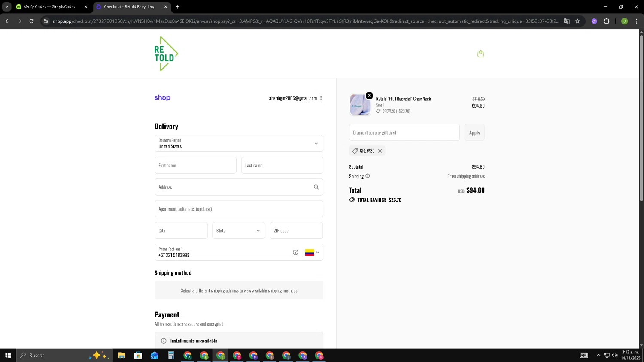Open the Extensions puzzle icon
Viewport: 644px width, 362px height.
607,21
